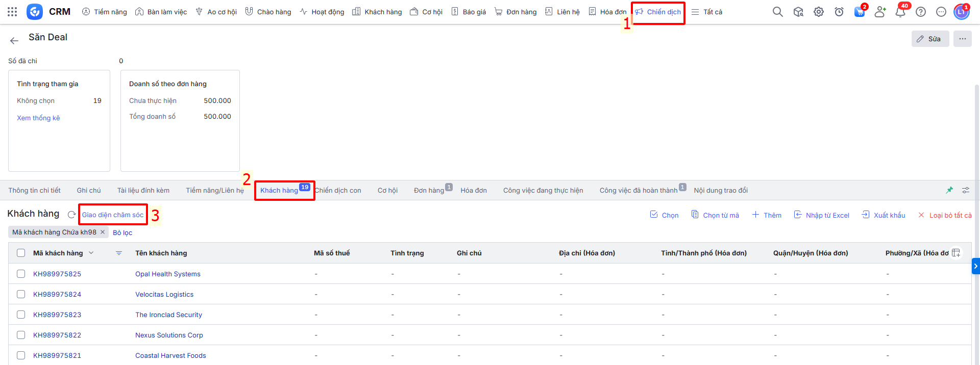Image resolution: width=980 pixels, height=365 pixels.
Task: Click the app launcher grid icon
Action: tap(12, 12)
